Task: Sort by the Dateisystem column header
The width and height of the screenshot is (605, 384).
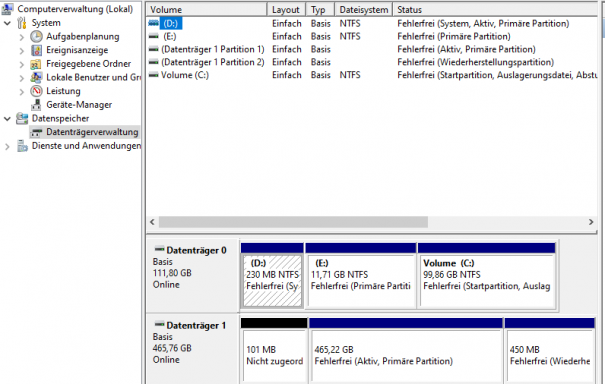Action: 363,10
